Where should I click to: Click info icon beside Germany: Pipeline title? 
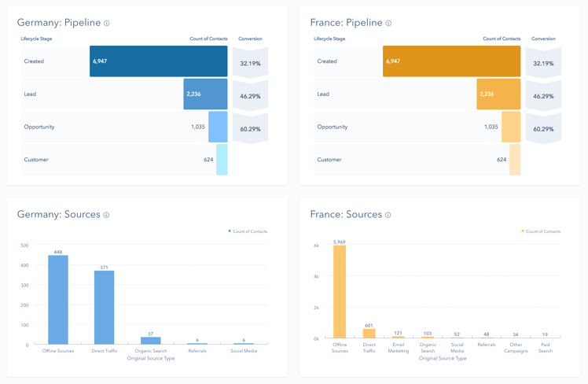point(107,24)
